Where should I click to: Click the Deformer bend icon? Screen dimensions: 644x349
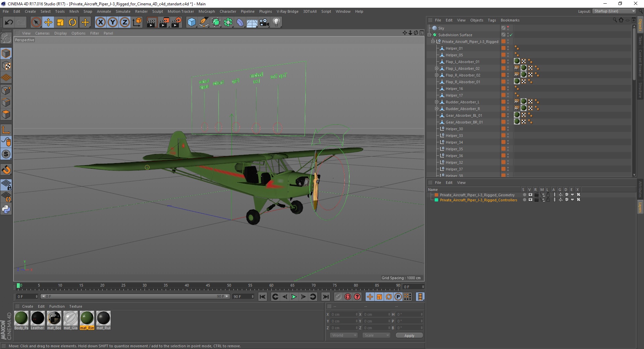point(240,22)
